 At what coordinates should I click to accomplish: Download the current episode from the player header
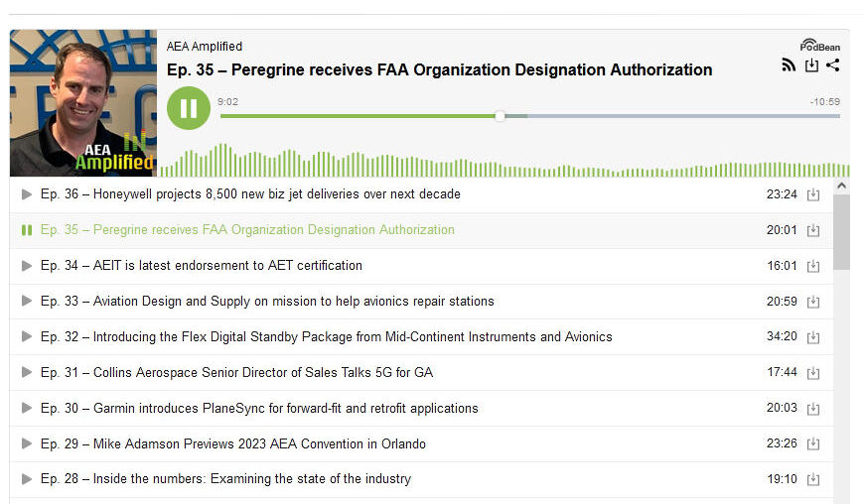[x=811, y=65]
